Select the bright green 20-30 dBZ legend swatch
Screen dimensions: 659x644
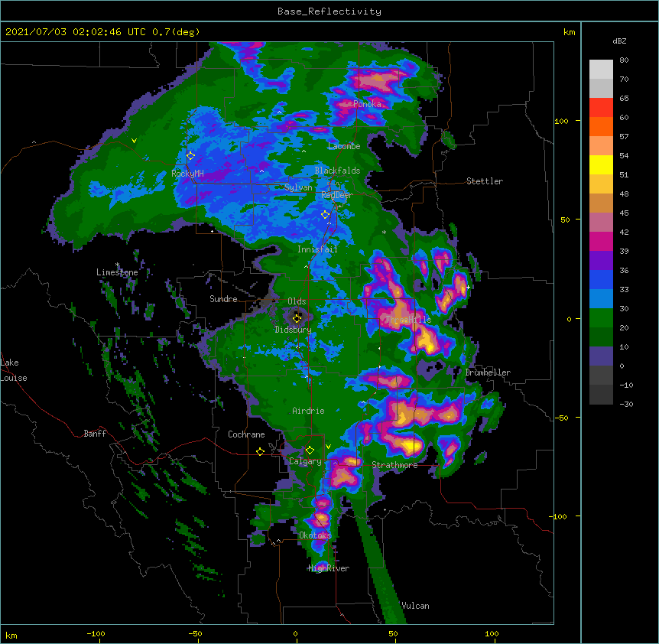[x=601, y=318]
